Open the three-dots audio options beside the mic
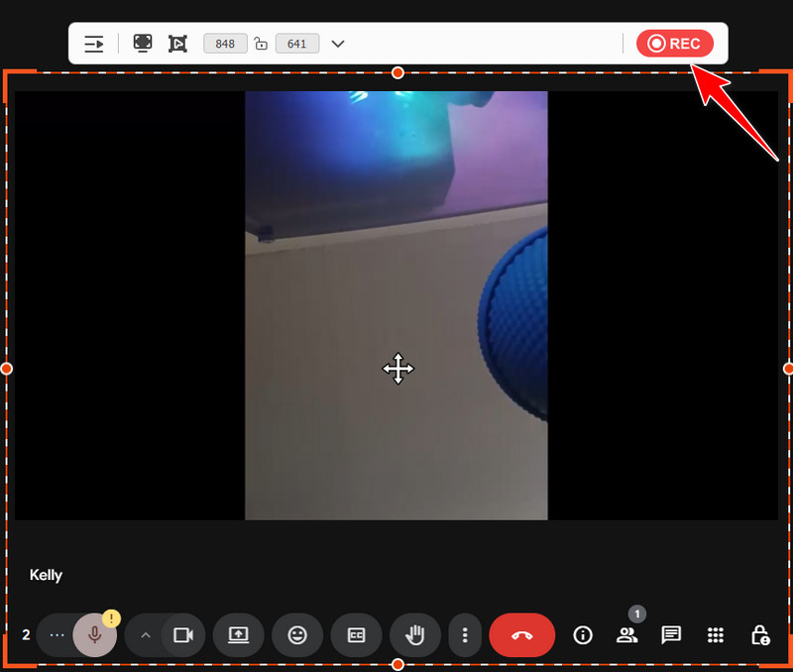Image resolution: width=793 pixels, height=672 pixels. tap(57, 635)
